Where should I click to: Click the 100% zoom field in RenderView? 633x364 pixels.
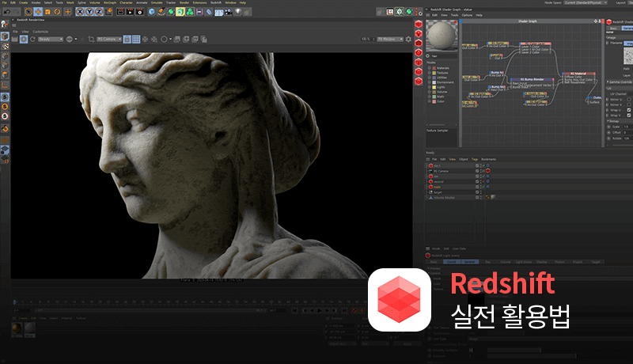(x=367, y=39)
